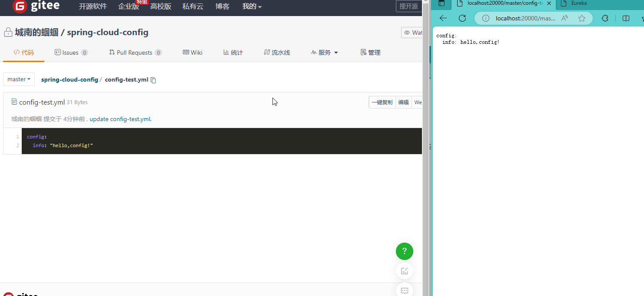Switch to the Issues tab
Image resolution: width=644 pixels, height=296 pixels.
[71, 53]
